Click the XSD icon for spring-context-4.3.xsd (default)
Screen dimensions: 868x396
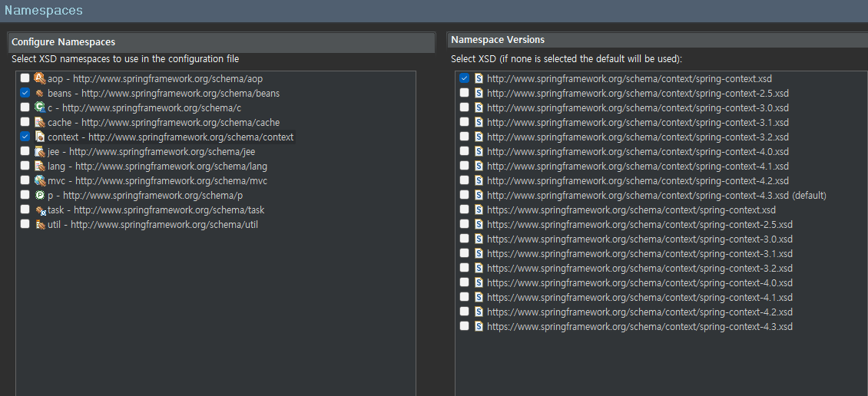pyautogui.click(x=479, y=195)
